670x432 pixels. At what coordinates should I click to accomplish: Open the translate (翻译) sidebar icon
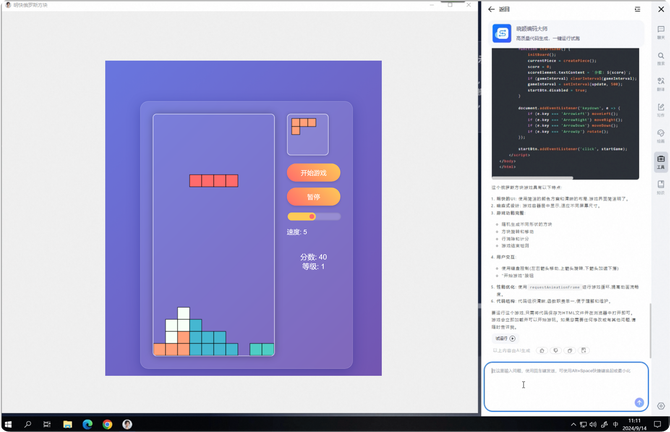(661, 84)
